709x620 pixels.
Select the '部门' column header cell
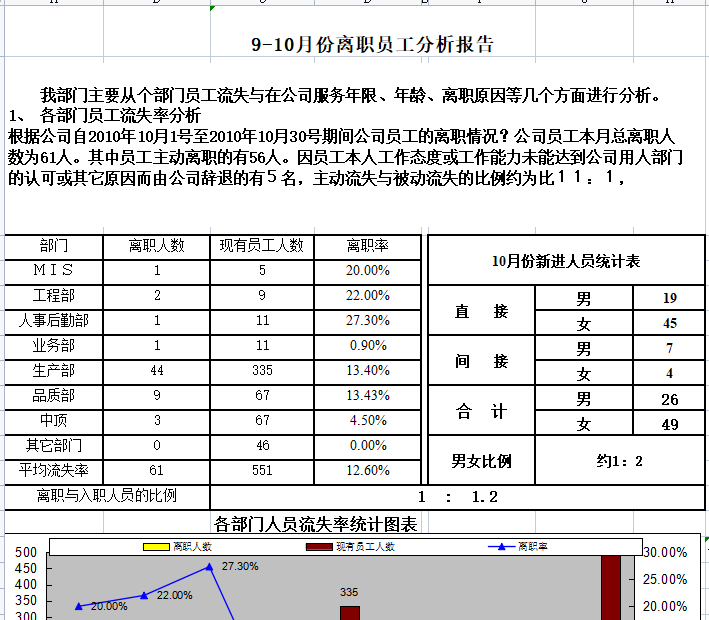(x=54, y=247)
